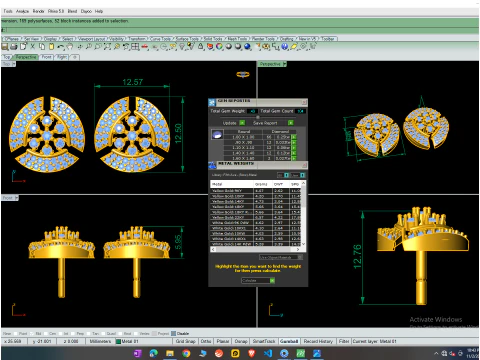Toggle Record History in status bar
Screen dimensions: 480x360
[x=318, y=341]
